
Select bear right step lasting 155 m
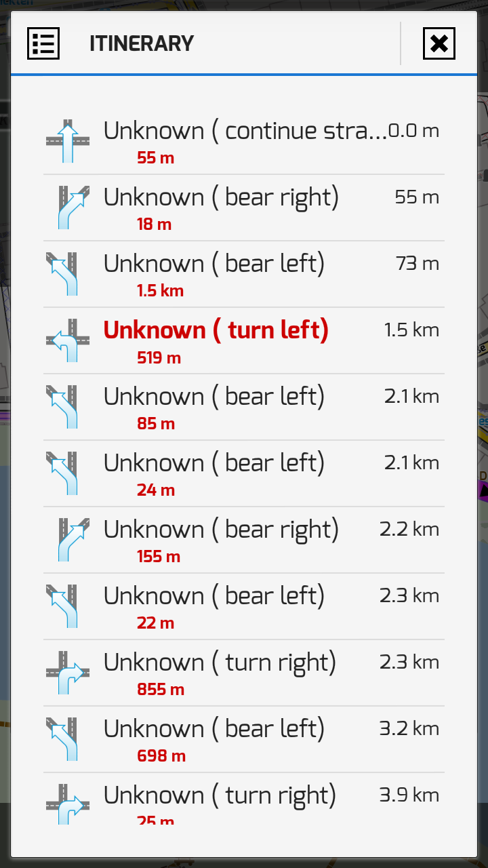click(220, 530)
